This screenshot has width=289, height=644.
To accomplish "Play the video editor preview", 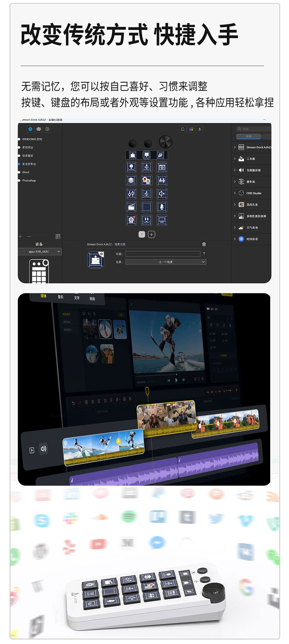I will click(x=176, y=380).
